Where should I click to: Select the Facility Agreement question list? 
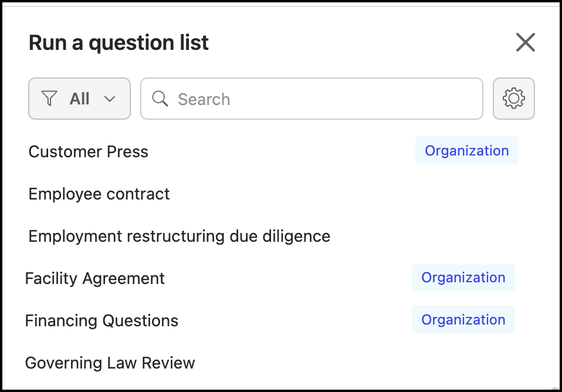tap(95, 278)
